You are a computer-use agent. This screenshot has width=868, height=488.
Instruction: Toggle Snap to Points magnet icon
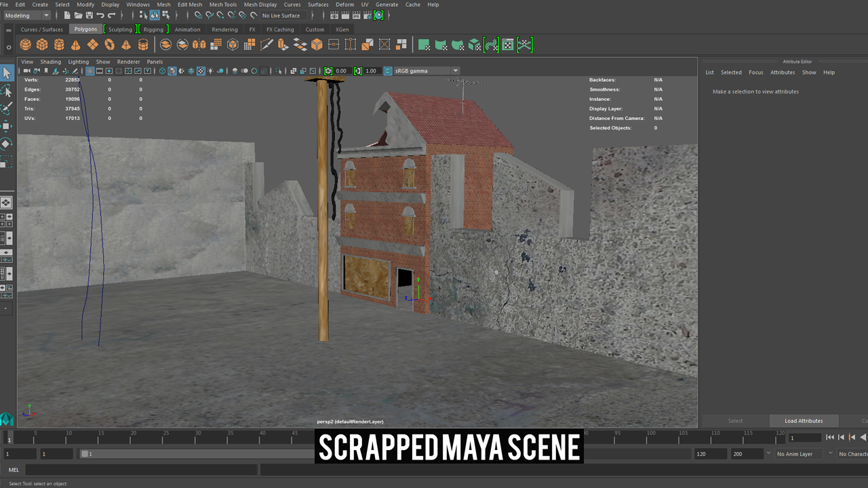pos(220,15)
